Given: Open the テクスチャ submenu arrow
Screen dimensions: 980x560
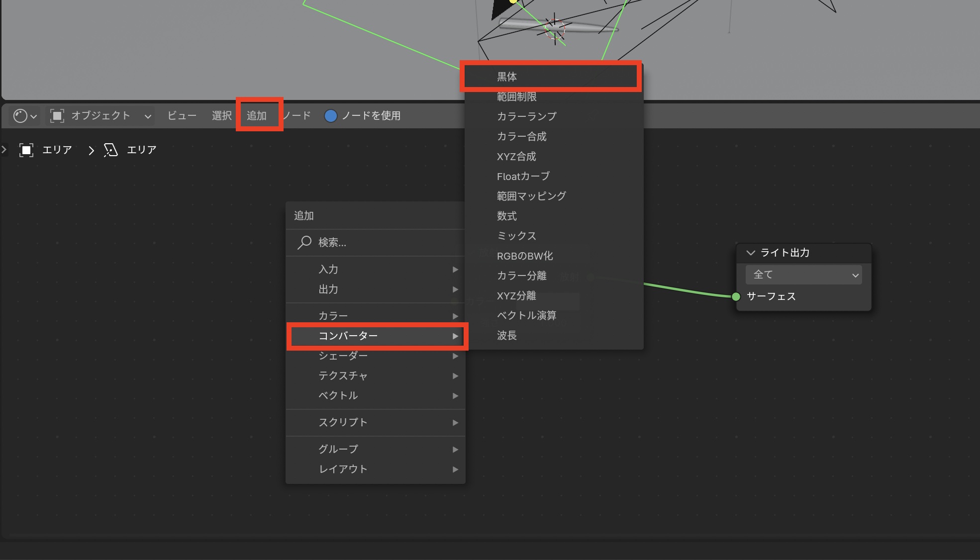Looking at the screenshot, I should (x=455, y=376).
